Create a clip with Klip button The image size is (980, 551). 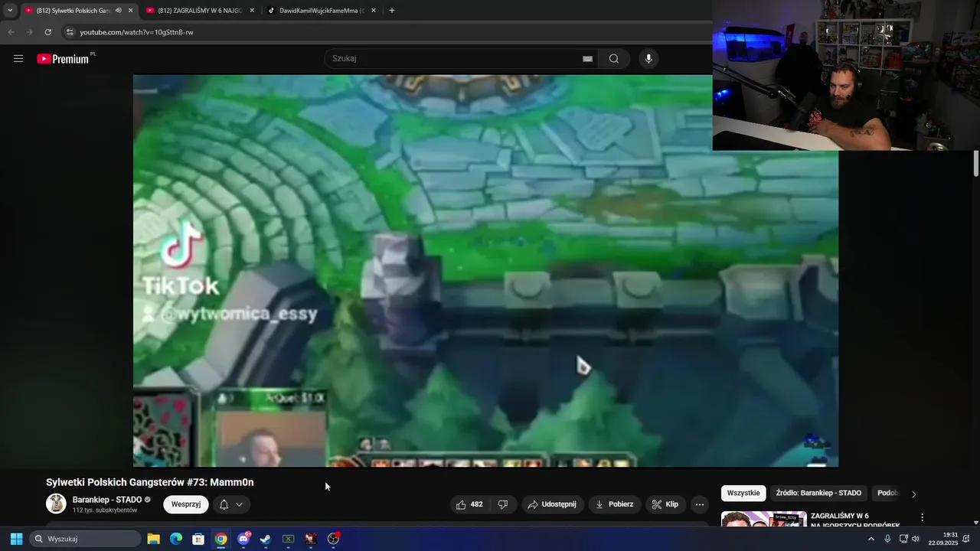665,504
